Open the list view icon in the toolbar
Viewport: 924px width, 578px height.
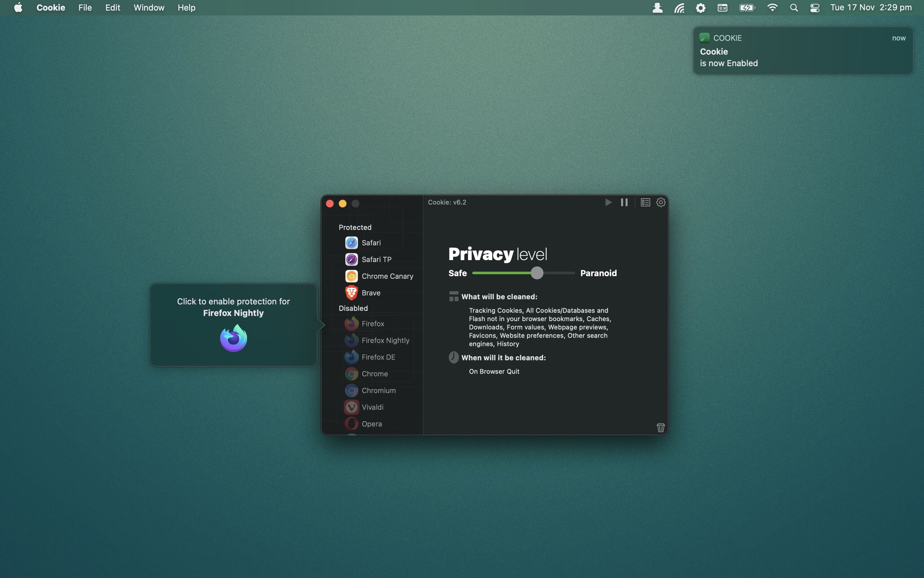pos(645,202)
